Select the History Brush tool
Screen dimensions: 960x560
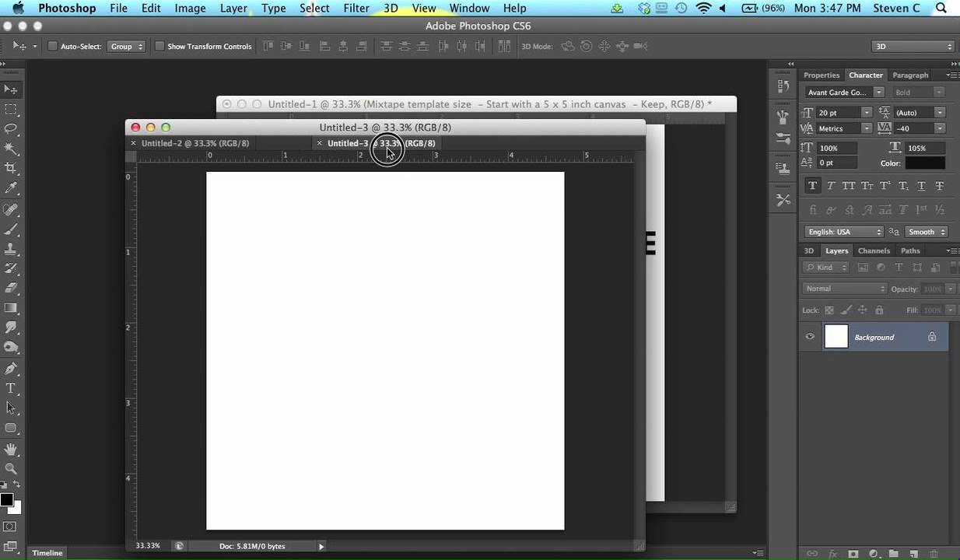click(11, 268)
